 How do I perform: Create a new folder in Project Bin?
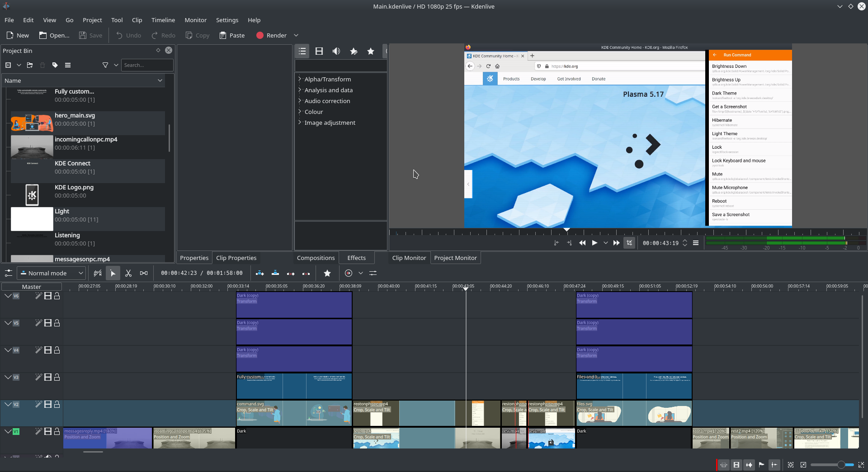tap(30, 65)
